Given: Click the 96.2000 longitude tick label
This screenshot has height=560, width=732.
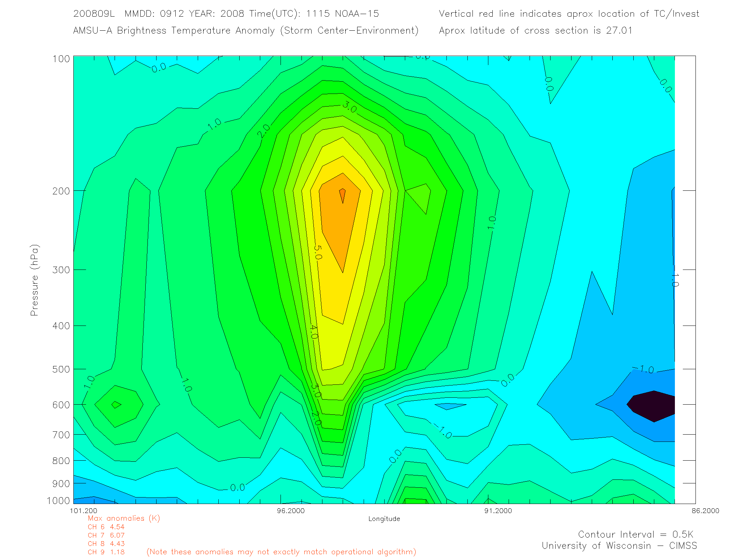Looking at the screenshot, I should click(291, 511).
